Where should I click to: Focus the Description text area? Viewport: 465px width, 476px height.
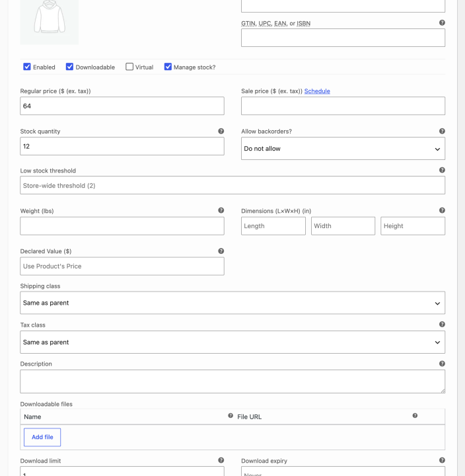pos(232,381)
